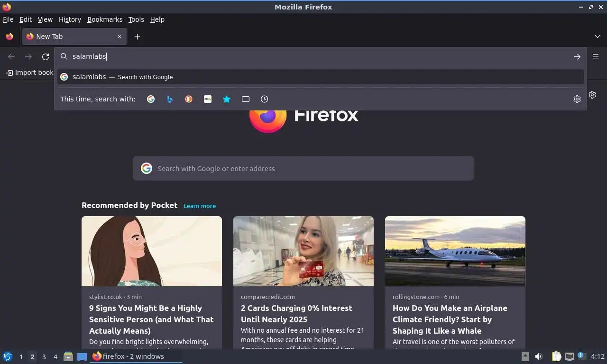Open How Do You Make an Airplane headline

click(x=450, y=319)
